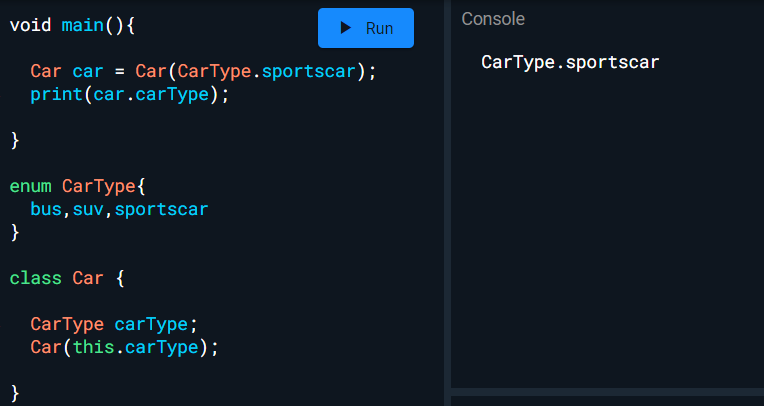Click the 'bus,suv,sportscar' enum values line
This screenshot has width=764, height=406.
[x=119, y=210]
